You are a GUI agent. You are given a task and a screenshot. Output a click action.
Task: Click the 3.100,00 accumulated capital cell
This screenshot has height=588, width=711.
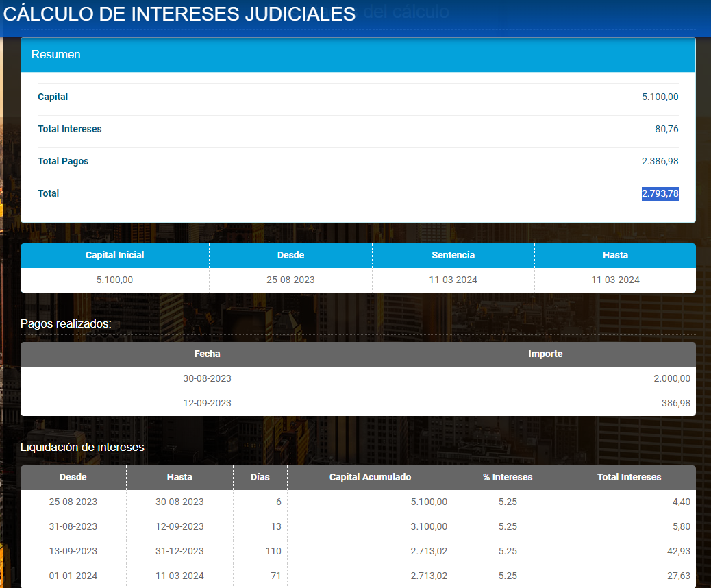coord(429,526)
